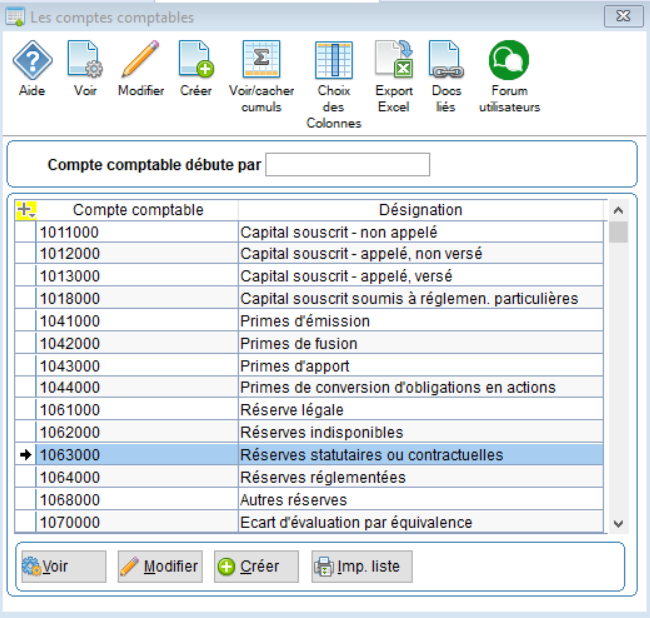Select the Modifier pencil toolbar icon

coord(140,61)
